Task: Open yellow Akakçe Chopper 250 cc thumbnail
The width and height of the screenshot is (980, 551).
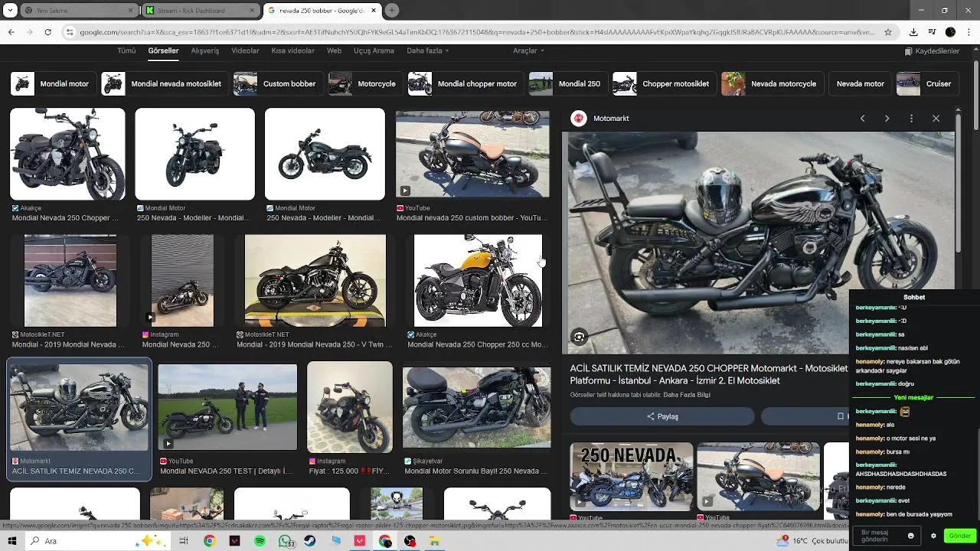Action: (x=478, y=281)
